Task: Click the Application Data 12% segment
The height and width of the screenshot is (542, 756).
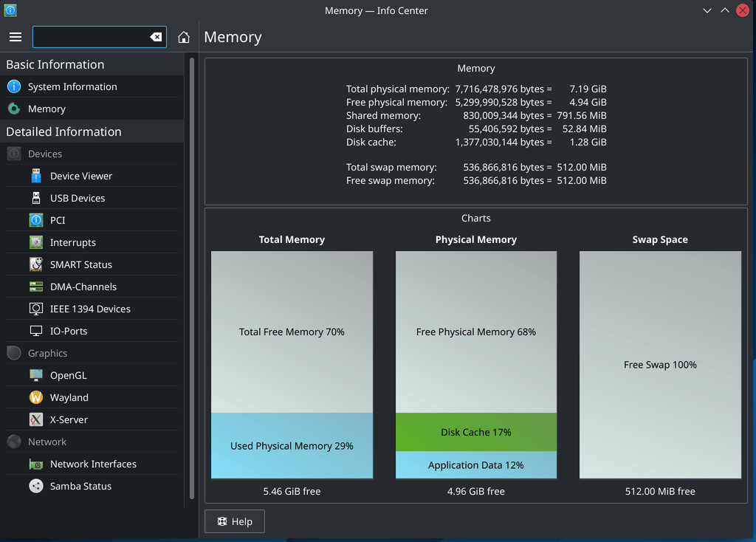Action: click(476, 465)
